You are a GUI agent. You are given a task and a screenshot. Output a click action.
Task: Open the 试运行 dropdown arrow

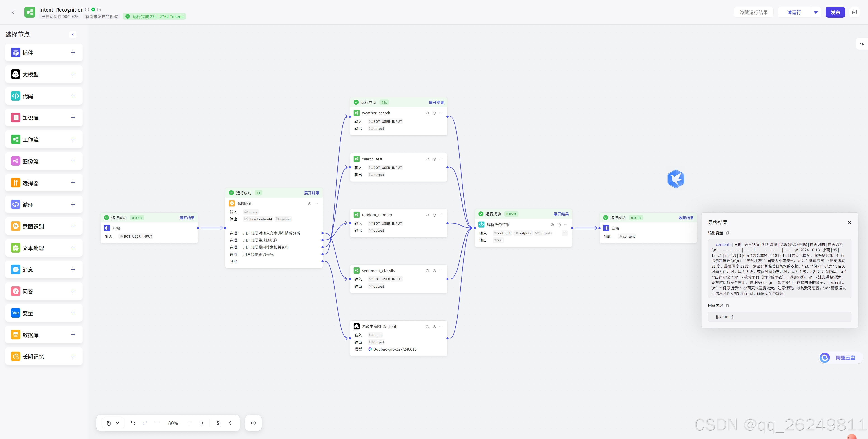[x=816, y=12]
